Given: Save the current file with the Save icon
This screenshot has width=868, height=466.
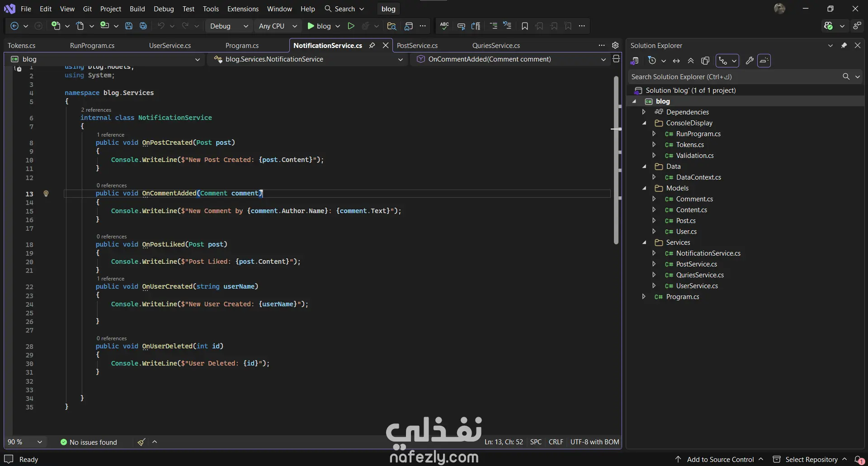Looking at the screenshot, I should 129,26.
